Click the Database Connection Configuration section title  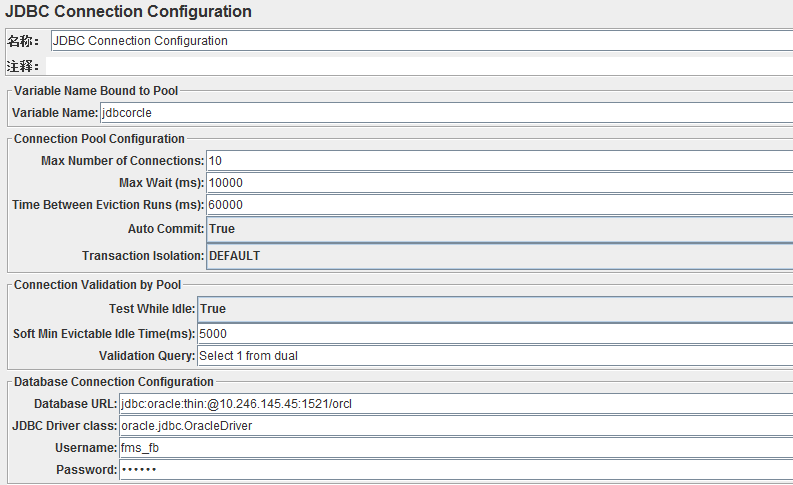tap(114, 382)
